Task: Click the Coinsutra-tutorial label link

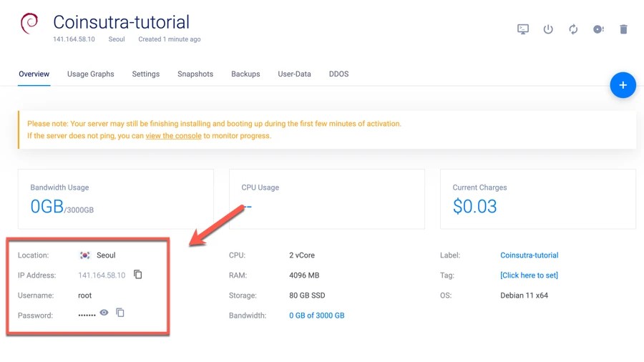Action: coord(529,255)
